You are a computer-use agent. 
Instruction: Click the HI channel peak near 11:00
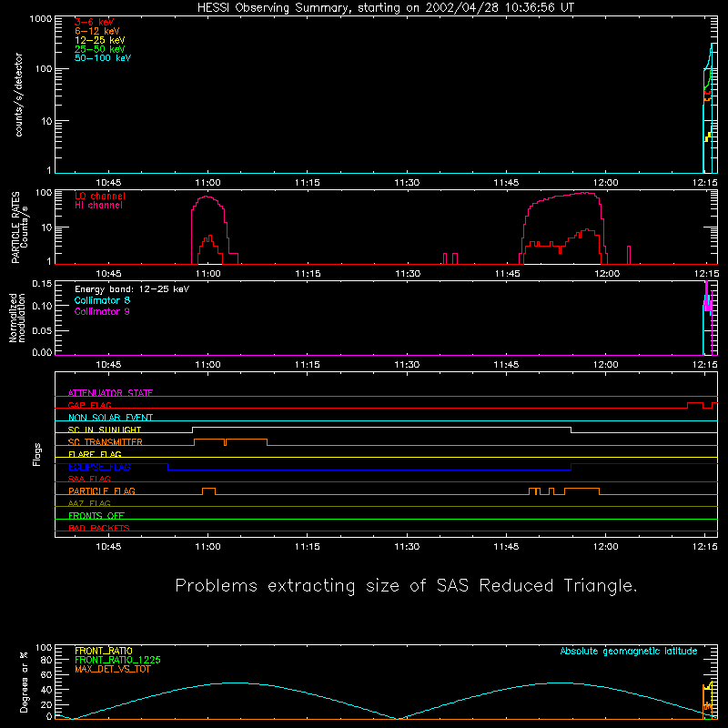(x=207, y=197)
